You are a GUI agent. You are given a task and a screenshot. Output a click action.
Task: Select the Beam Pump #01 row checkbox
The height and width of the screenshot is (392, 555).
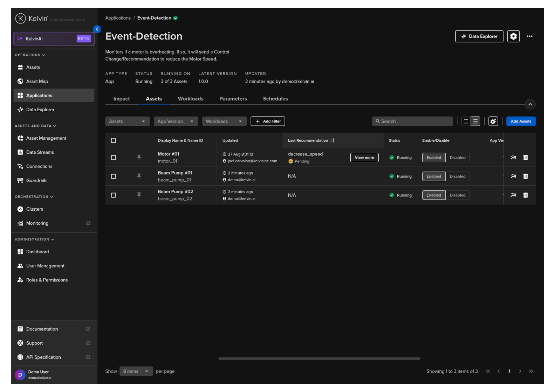point(114,176)
